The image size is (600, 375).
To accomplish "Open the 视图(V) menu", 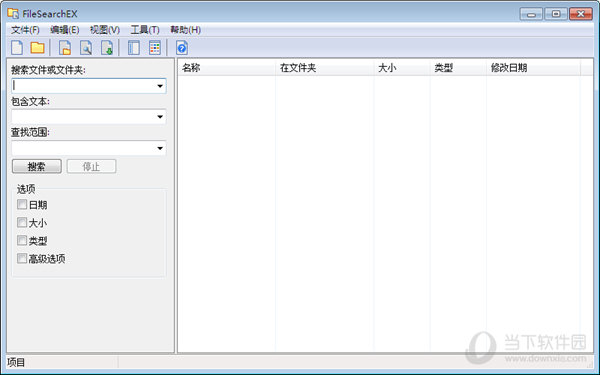I will point(105,30).
